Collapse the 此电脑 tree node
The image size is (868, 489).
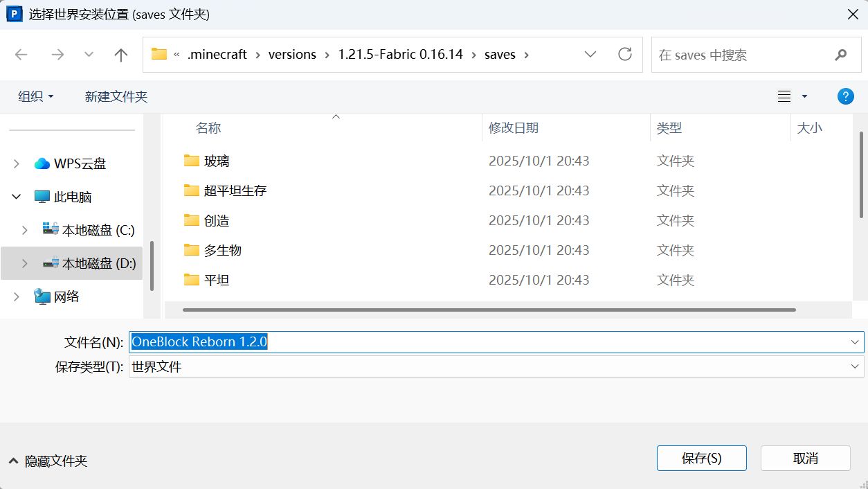click(x=17, y=197)
